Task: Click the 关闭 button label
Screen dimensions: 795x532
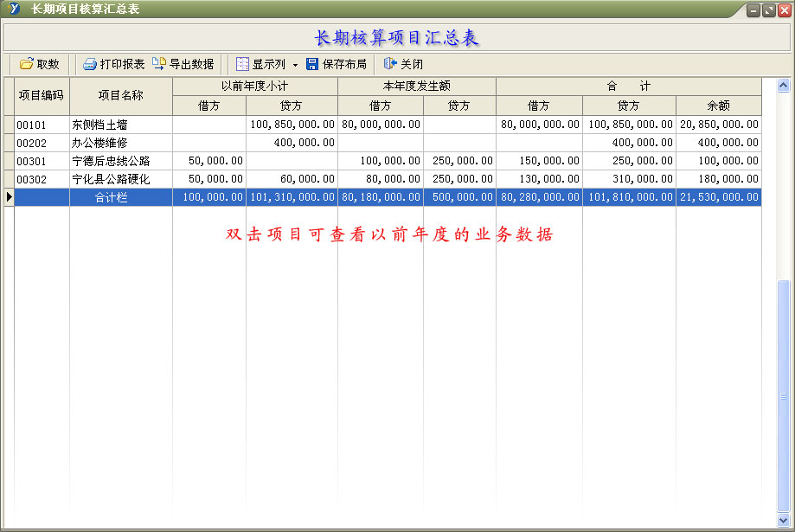Action: 412,64
